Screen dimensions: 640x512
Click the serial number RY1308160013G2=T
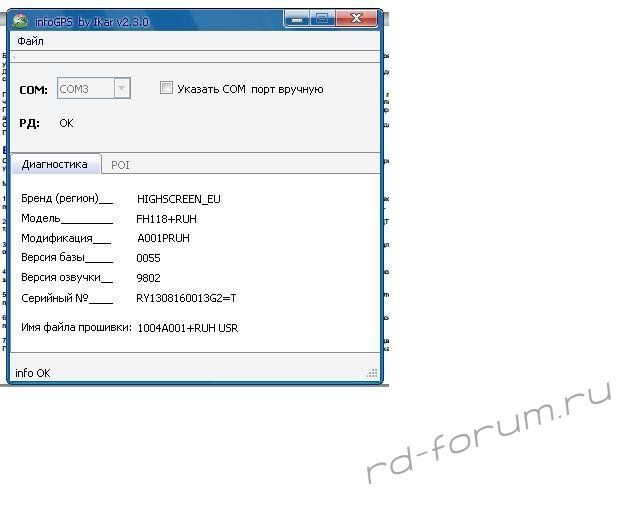pos(186,298)
